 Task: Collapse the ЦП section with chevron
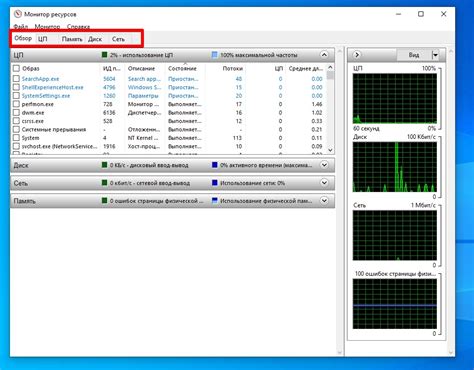[x=324, y=55]
